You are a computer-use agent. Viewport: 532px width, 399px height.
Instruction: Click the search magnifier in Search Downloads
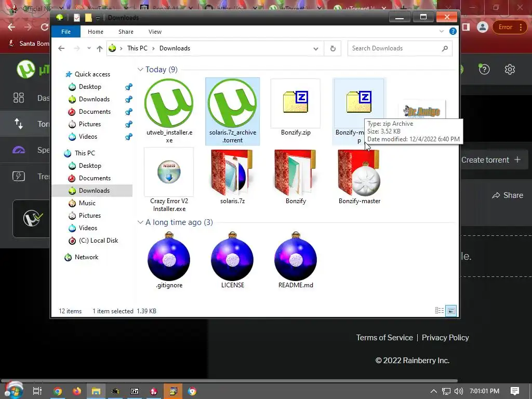(x=445, y=48)
